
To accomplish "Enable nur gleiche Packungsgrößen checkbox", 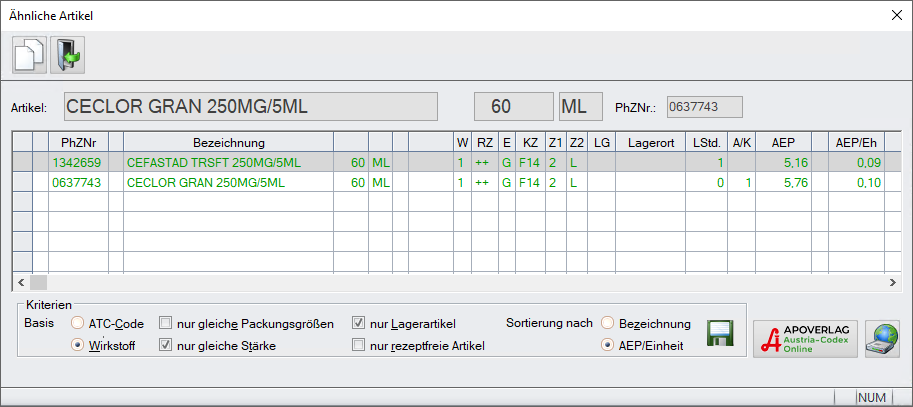I will (x=166, y=323).
